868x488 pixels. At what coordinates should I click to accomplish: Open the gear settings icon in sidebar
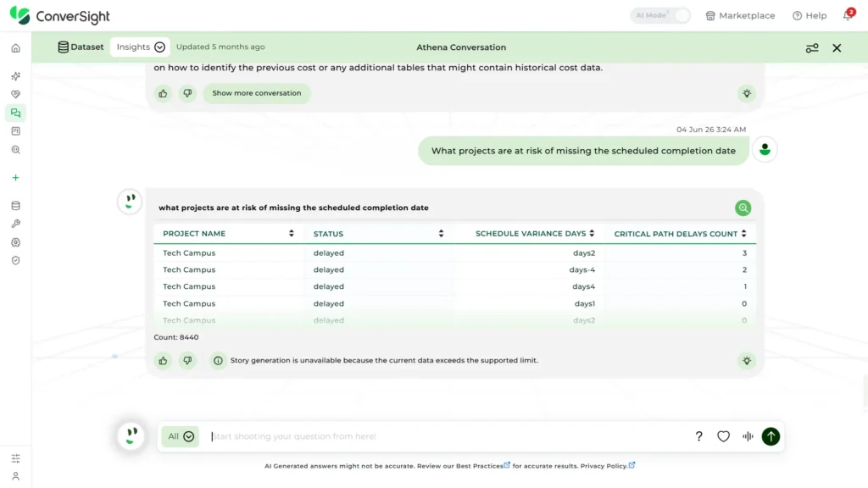click(15, 242)
